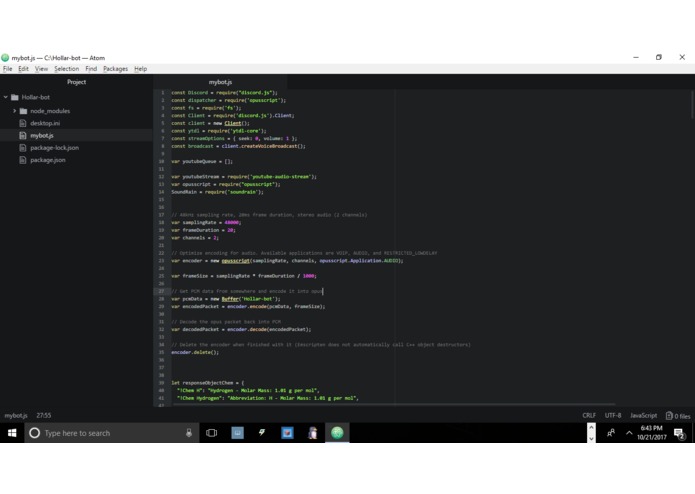Open the Edit menu

point(23,69)
